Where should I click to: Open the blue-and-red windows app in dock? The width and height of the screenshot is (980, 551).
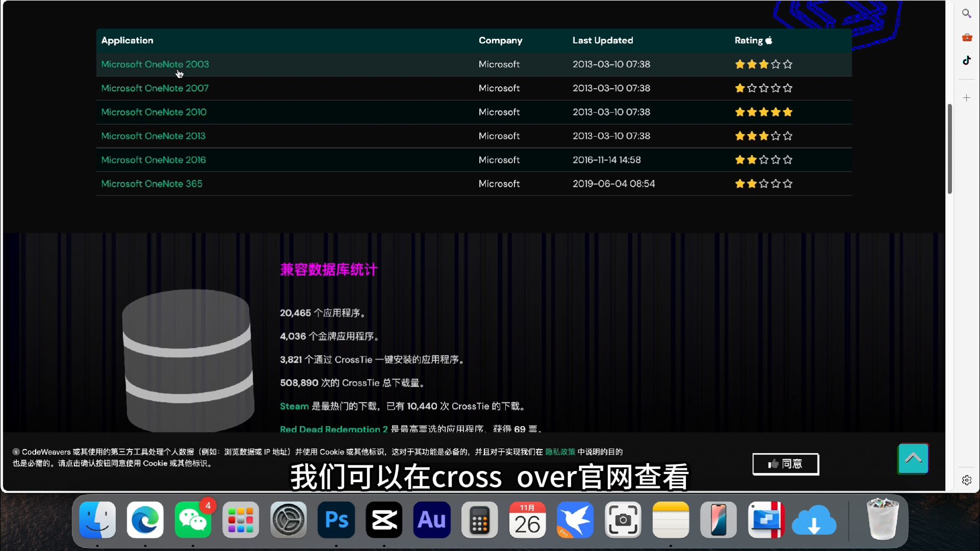(x=766, y=520)
